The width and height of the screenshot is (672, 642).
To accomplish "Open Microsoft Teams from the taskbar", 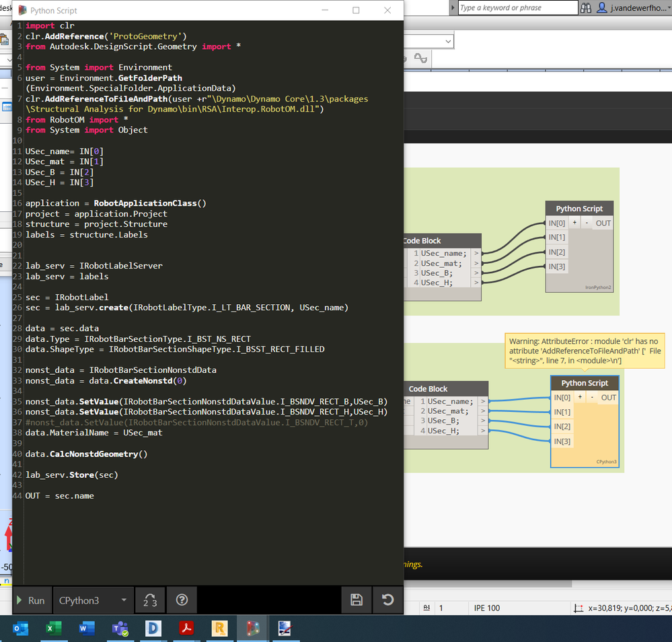I will point(120,629).
